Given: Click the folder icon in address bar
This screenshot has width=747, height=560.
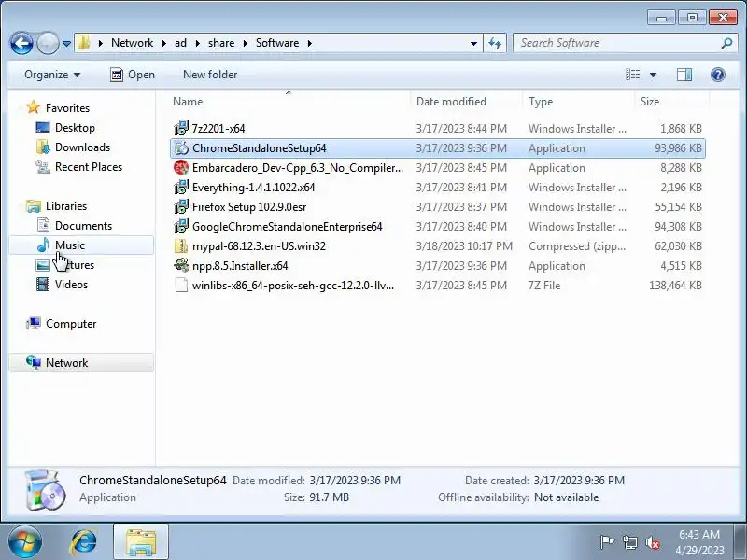Looking at the screenshot, I should coord(83,43).
